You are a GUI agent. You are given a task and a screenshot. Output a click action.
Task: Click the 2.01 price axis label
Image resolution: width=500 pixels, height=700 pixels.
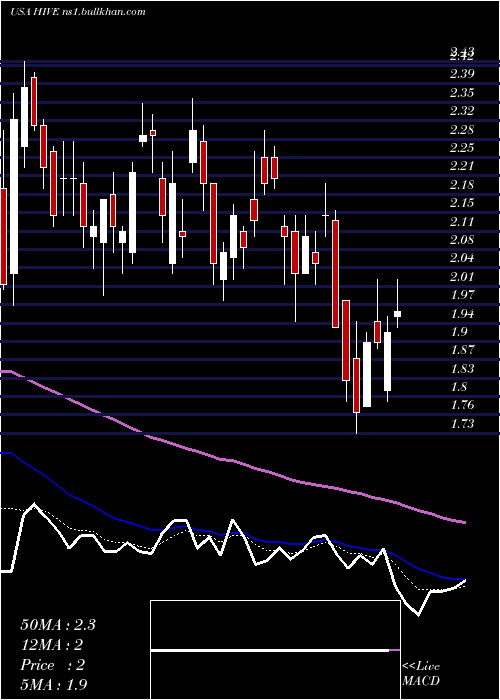click(x=462, y=276)
